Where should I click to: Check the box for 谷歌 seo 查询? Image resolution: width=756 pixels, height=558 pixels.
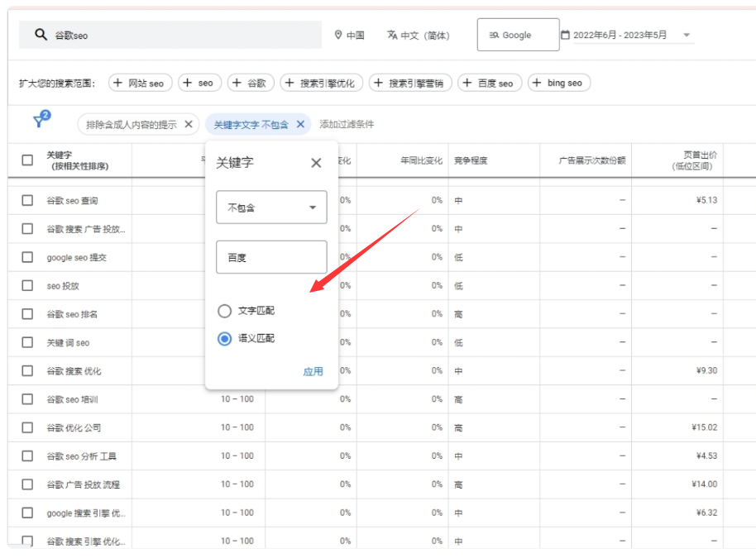tap(28, 200)
